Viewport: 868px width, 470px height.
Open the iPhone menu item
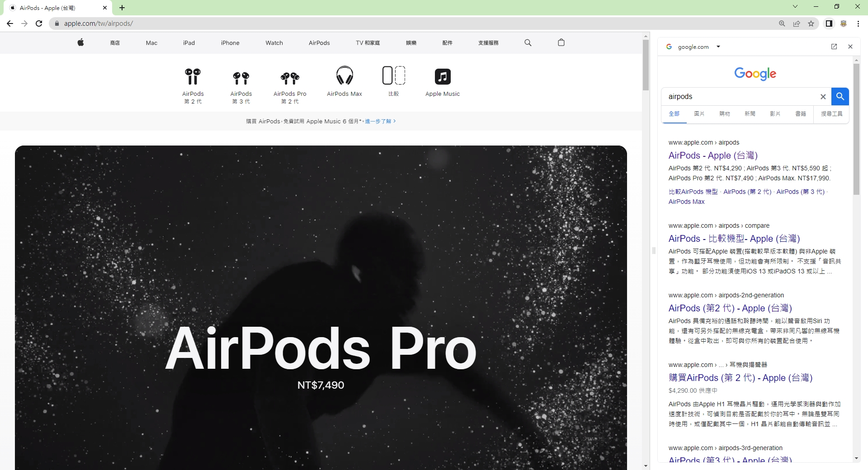[230, 43]
